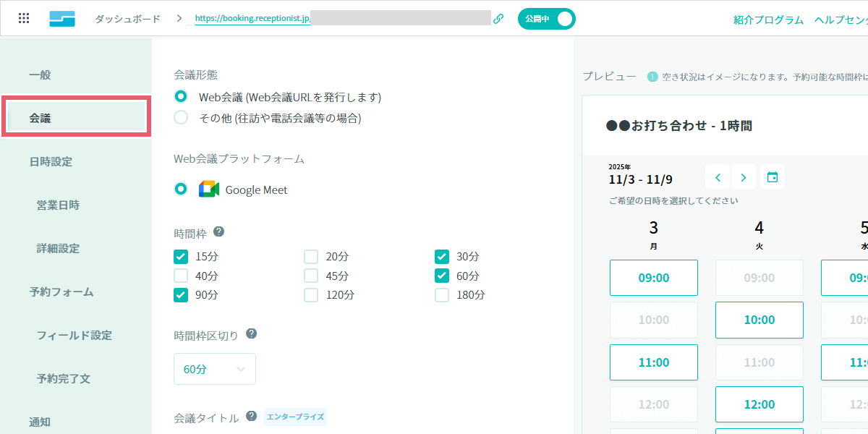
Task: Select the 09:00 slot on Monday
Action: click(653, 277)
